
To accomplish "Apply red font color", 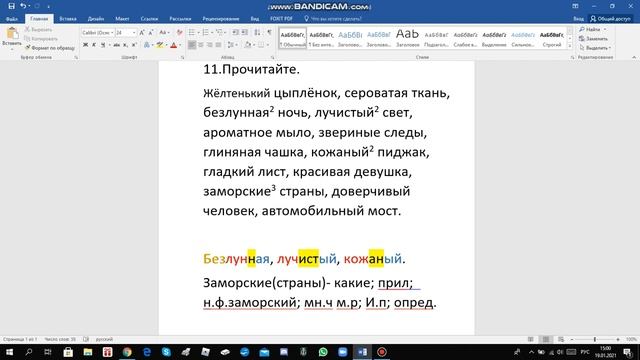I will coord(173,45).
